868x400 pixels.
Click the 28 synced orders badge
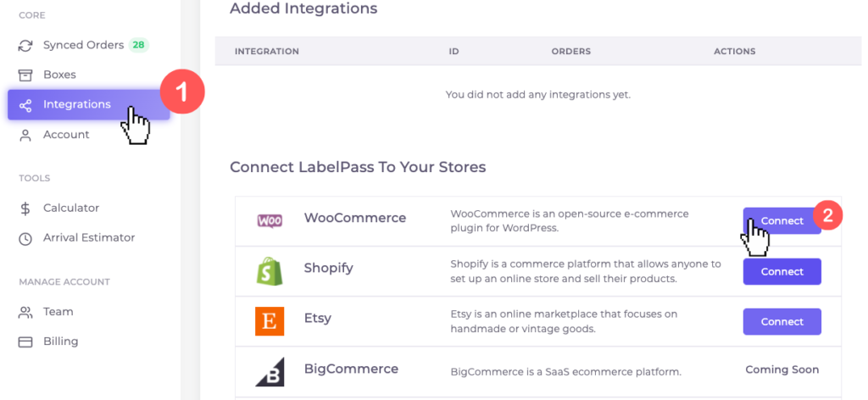coord(139,46)
